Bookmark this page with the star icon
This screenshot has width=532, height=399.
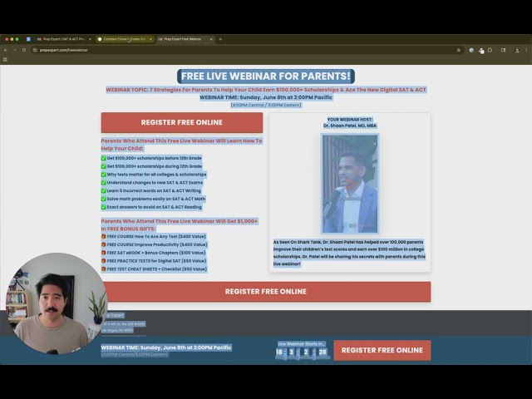458,50
